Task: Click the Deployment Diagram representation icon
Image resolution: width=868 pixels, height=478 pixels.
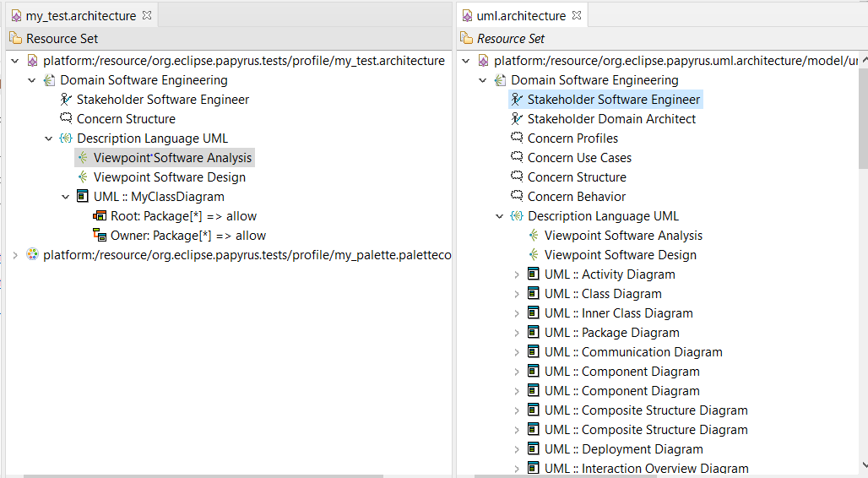Action: 533,448
